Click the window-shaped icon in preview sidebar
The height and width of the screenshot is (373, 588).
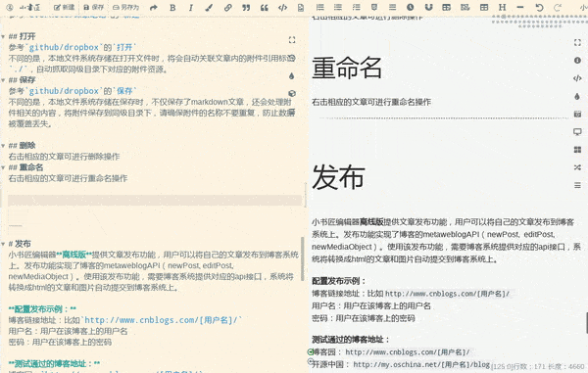point(577,114)
